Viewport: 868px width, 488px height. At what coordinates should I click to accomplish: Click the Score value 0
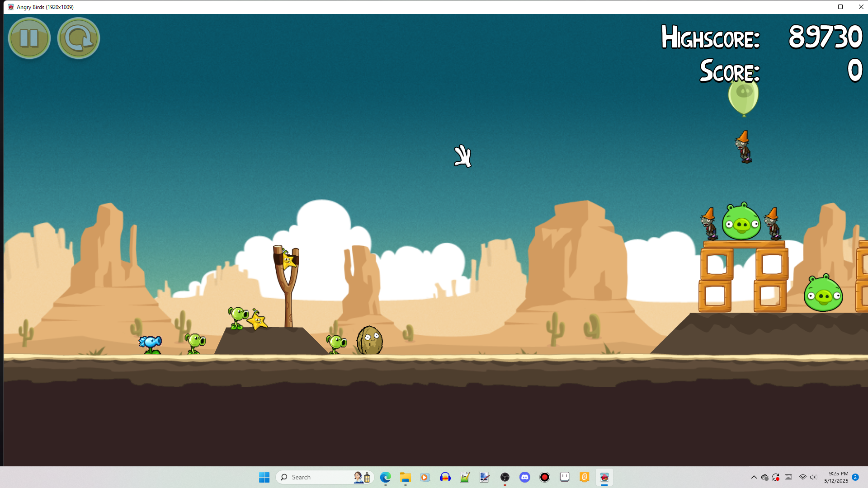855,70
